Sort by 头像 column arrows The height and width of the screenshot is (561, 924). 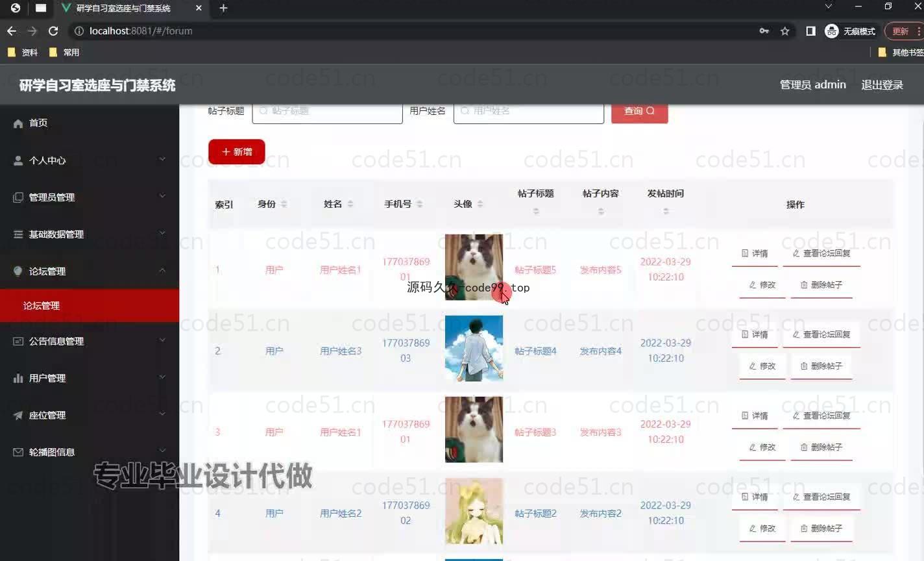coord(480,204)
